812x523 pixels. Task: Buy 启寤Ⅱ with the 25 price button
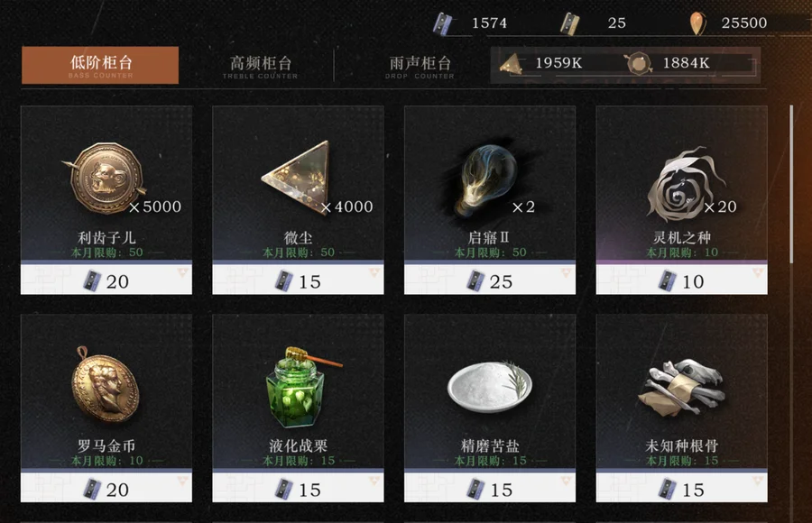pos(490,280)
